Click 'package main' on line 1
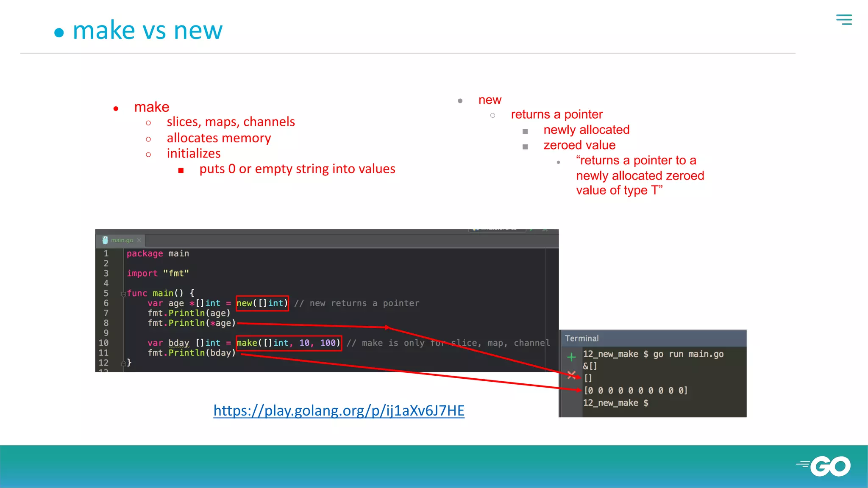Image resolution: width=868 pixels, height=488 pixels. (158, 254)
